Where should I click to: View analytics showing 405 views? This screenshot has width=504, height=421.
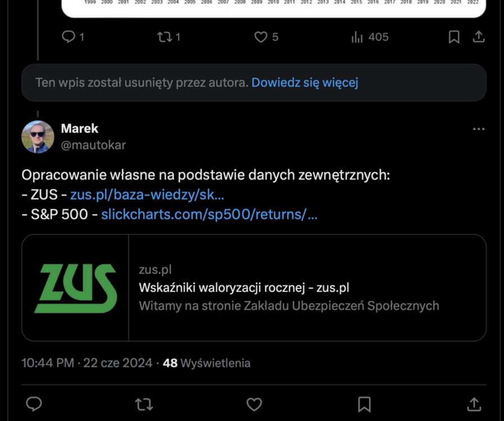pos(358,36)
